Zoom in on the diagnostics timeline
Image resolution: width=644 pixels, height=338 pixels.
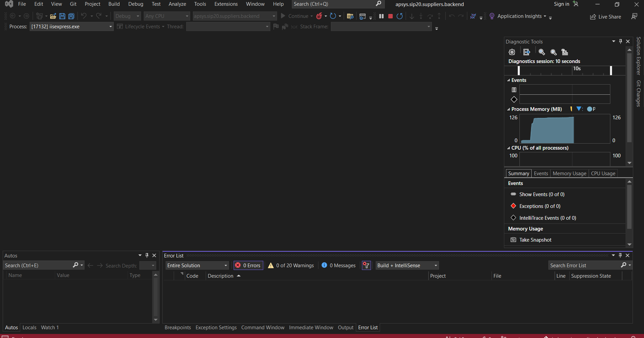point(542,52)
